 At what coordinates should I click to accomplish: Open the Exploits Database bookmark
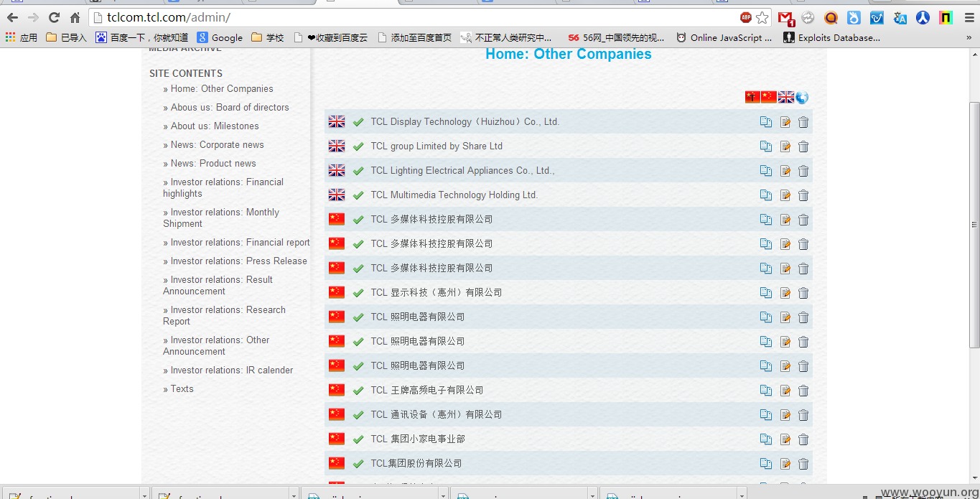(x=831, y=37)
